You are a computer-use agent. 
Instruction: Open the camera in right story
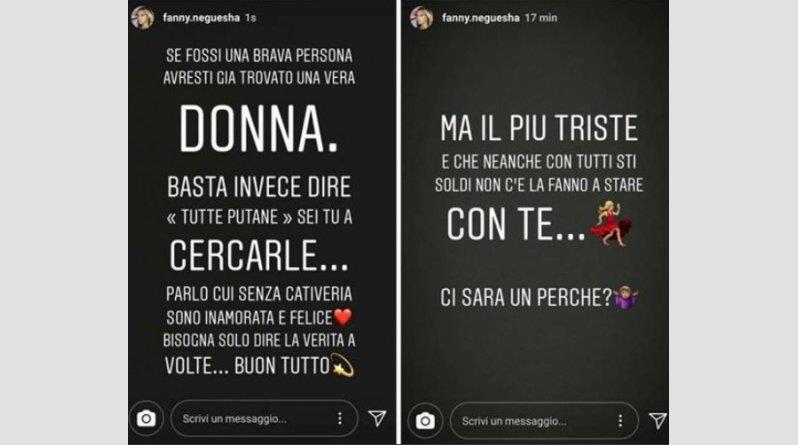425,421
